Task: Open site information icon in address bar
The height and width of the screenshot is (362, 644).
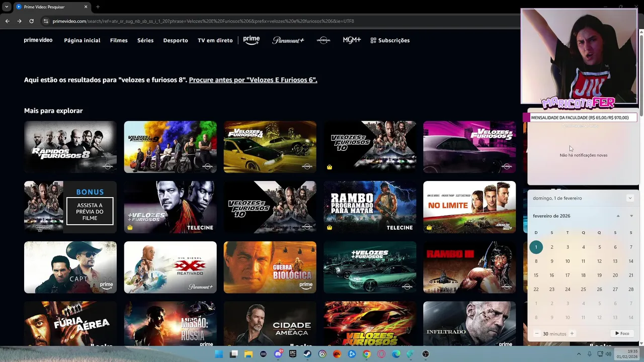Action: pos(45,21)
